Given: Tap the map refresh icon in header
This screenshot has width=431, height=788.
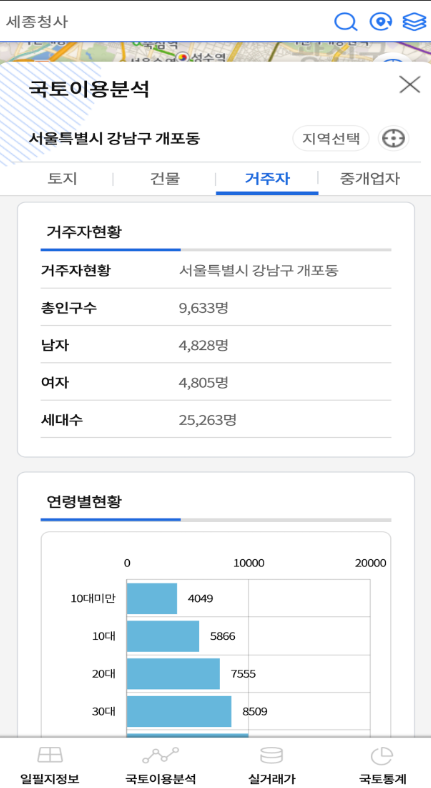Looking at the screenshot, I should tap(381, 22).
